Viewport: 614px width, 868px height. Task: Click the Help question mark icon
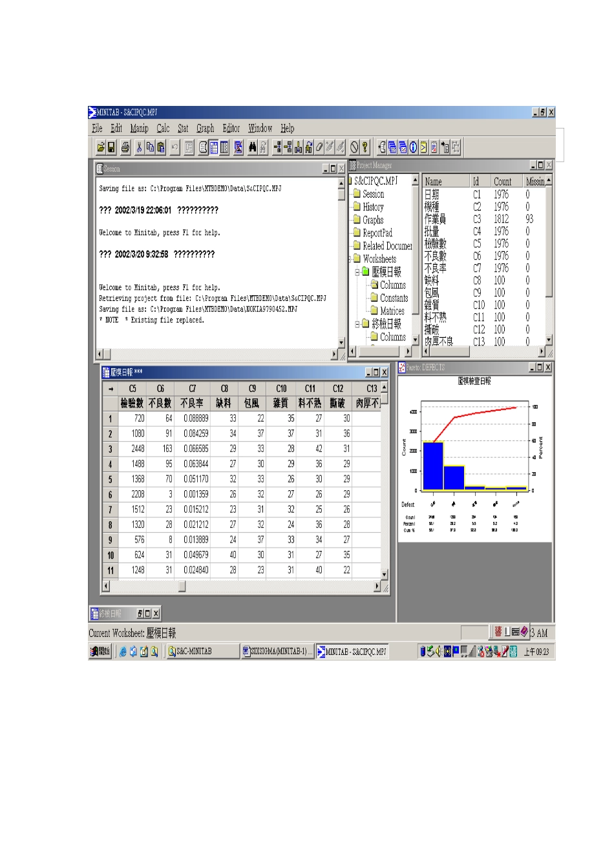tap(365, 148)
